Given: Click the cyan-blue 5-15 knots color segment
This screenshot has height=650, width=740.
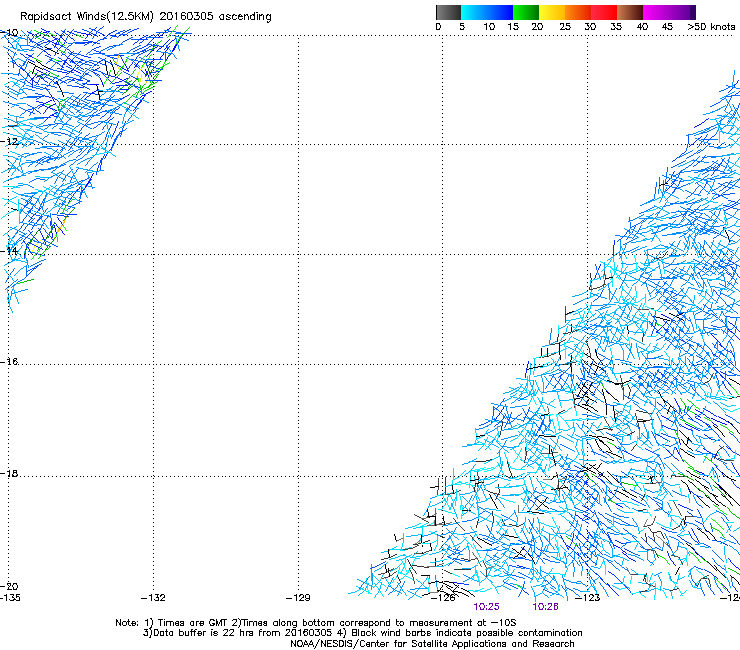Looking at the screenshot, I should (x=487, y=12).
